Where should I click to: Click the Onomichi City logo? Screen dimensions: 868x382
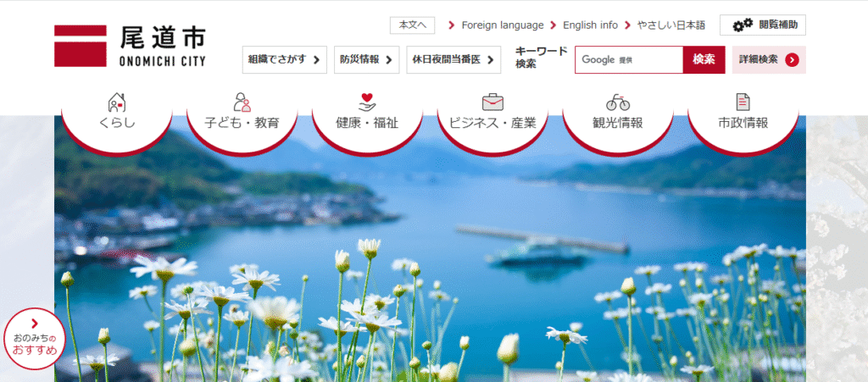tap(130, 46)
